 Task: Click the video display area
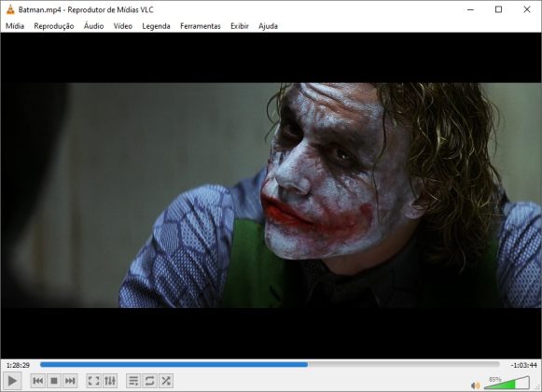[x=271, y=195]
